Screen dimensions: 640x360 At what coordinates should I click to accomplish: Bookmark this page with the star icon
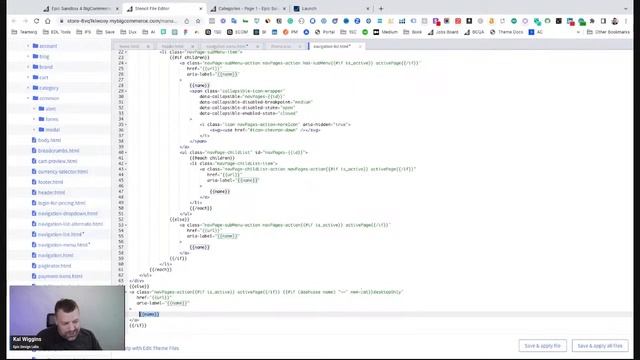coord(198,21)
